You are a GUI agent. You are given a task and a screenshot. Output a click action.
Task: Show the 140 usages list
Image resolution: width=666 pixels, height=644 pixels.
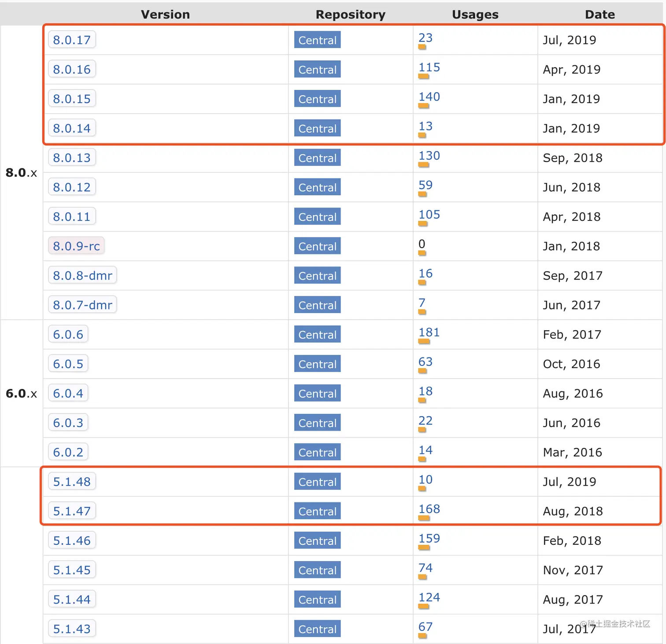tap(429, 97)
